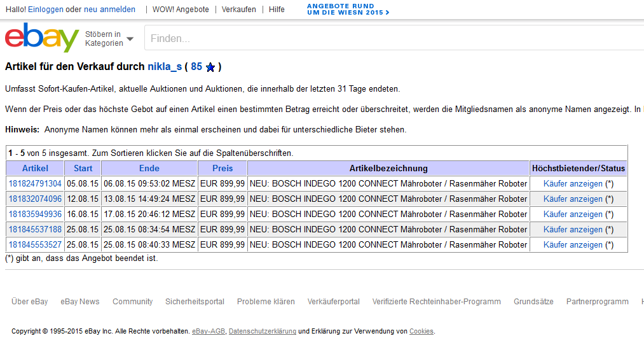Open Datenschutzerklärung link

(263, 331)
